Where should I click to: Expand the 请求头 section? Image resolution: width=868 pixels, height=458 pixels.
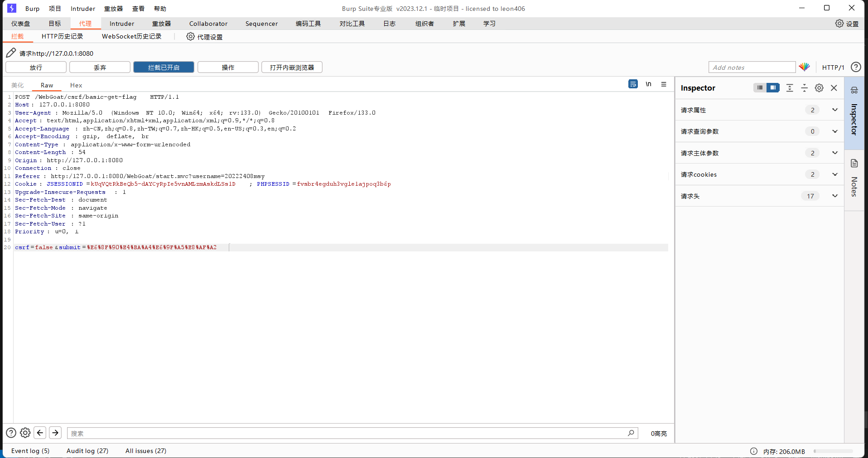759,196
